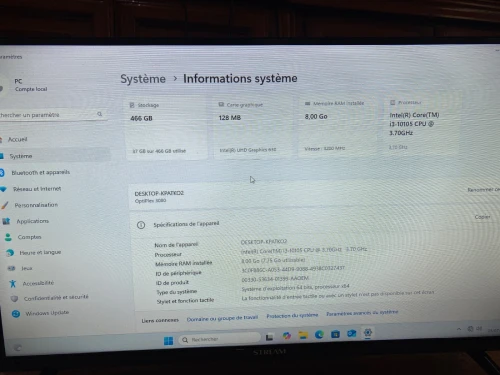This screenshot has height=375, width=500.
Task: Open Copilot from the taskbar
Action: tap(286, 336)
